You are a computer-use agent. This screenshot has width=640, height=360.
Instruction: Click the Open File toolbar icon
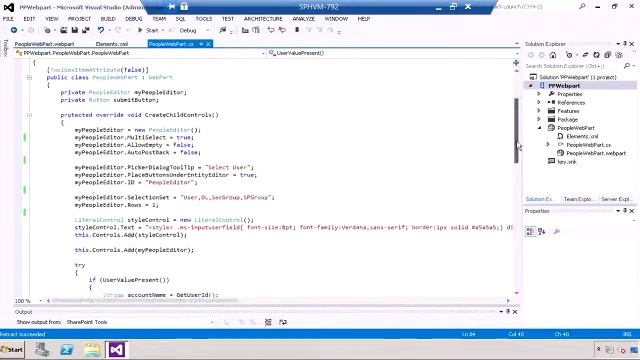[64, 30]
